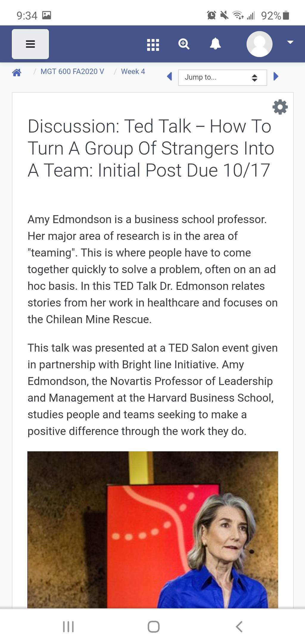Go to home via breadcrumb icon

coord(17,72)
